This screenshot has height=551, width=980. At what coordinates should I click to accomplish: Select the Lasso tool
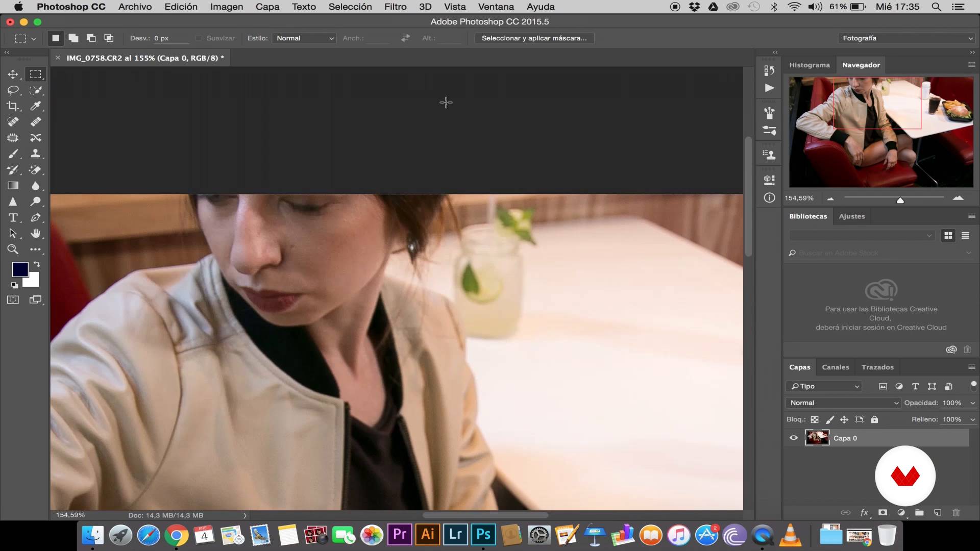tap(13, 90)
